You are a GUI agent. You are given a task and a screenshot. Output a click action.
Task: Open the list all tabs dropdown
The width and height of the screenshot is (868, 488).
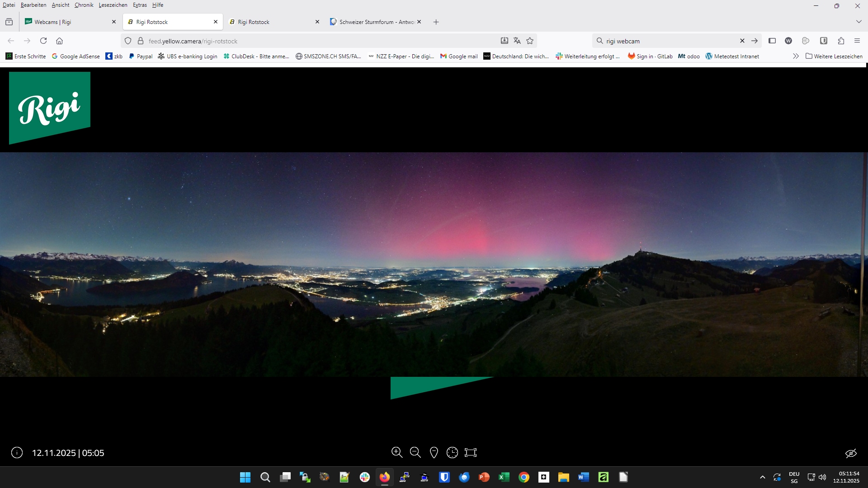pyautogui.click(x=859, y=22)
